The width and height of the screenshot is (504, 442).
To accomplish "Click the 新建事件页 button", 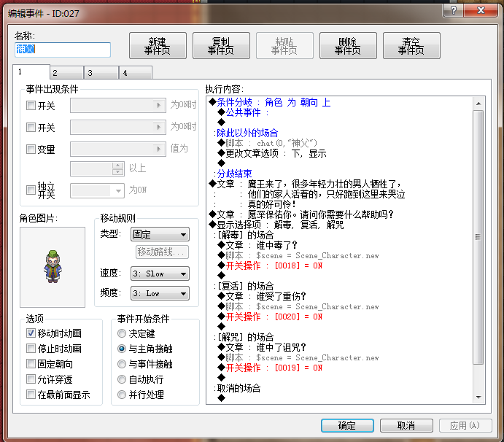I will coord(158,46).
